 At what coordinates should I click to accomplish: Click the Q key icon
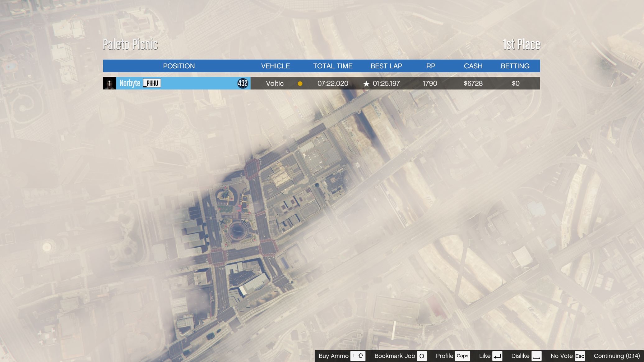coord(422,356)
